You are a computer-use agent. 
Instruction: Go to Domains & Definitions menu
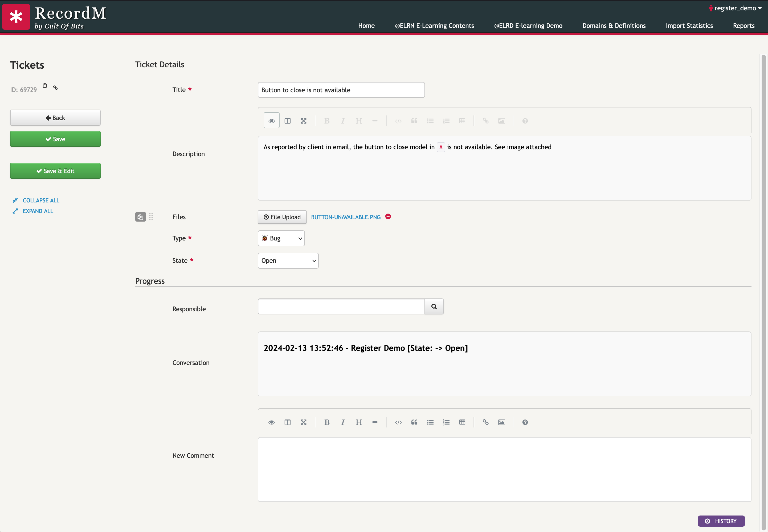point(614,26)
